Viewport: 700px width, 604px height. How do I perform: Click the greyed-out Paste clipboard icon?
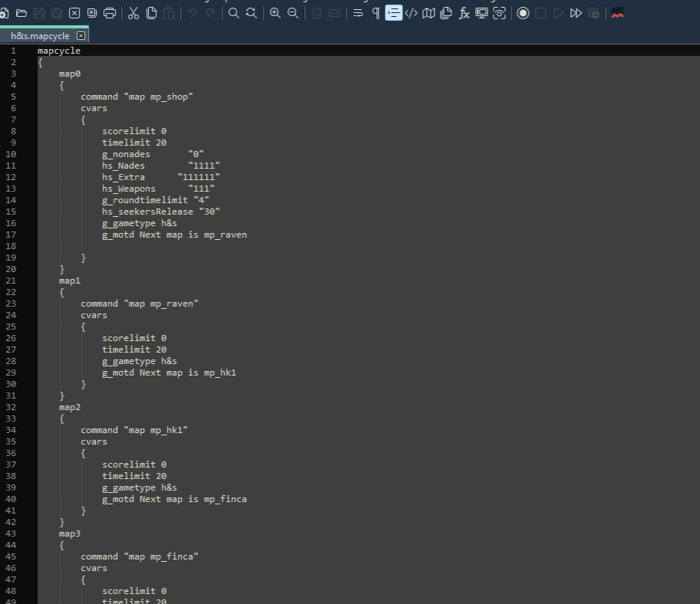pos(169,13)
